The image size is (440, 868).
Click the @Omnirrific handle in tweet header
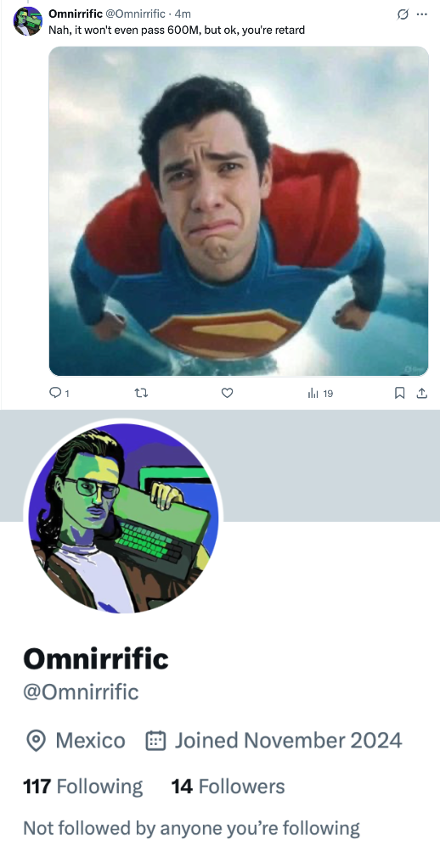click(135, 14)
